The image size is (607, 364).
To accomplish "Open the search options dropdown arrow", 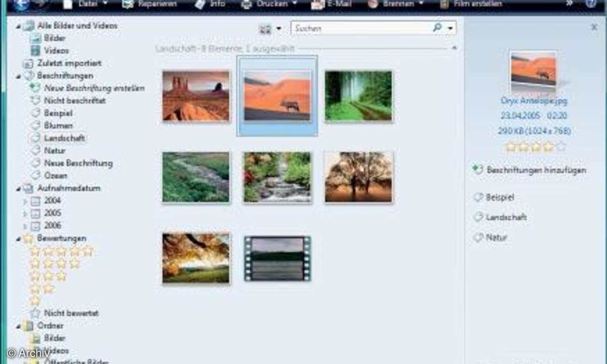I will click(450, 28).
